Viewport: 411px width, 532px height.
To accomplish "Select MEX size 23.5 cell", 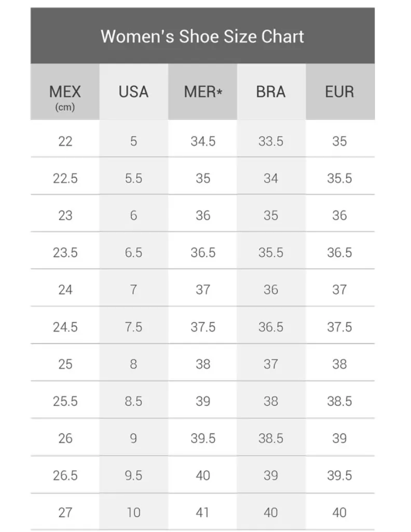I will tap(65, 252).
